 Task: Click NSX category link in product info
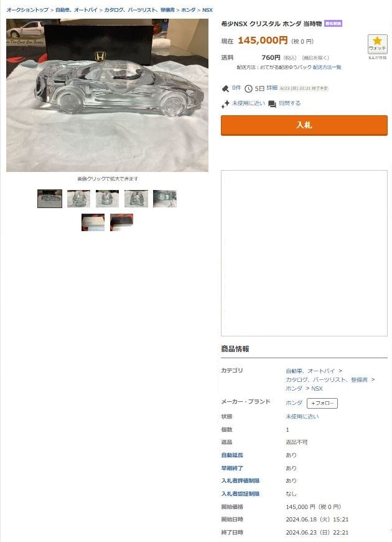(x=317, y=389)
